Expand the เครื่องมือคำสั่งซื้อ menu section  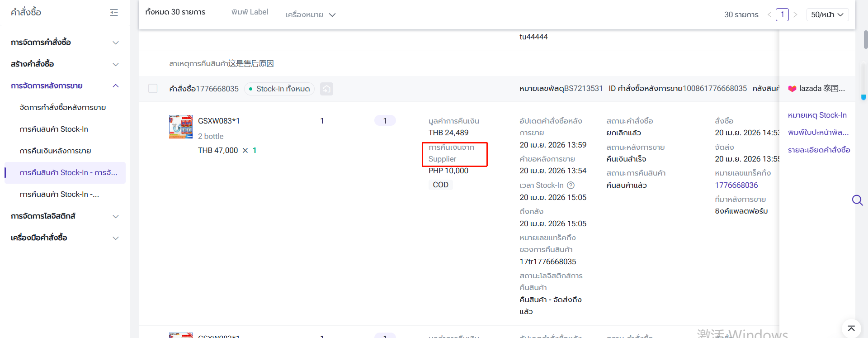[65, 238]
